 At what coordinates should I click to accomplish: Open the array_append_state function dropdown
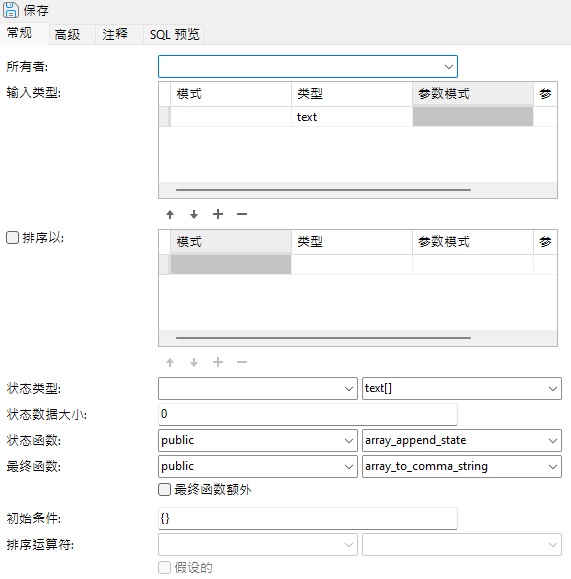click(x=462, y=440)
